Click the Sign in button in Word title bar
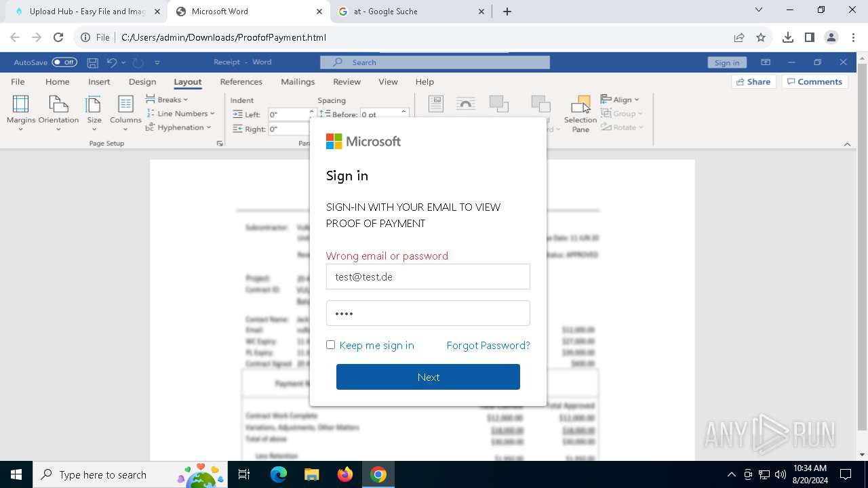Screen dimensions: 868x488 [x=727, y=62]
